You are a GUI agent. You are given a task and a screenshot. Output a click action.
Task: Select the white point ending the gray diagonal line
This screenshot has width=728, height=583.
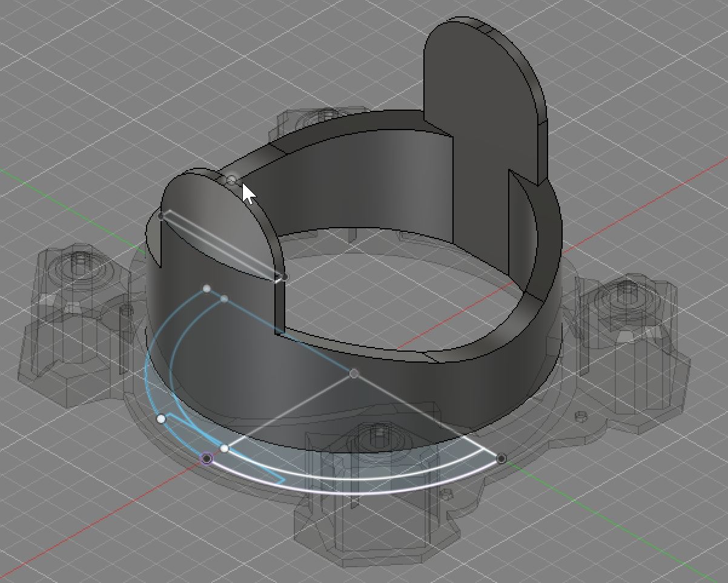pos(225,449)
